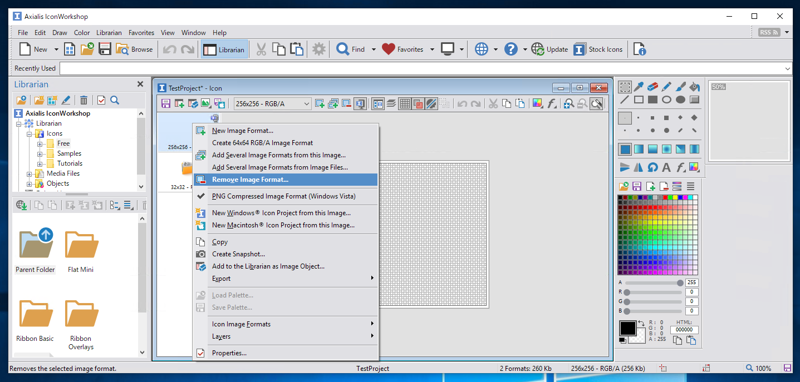Viewport: 800px width, 382px height.
Task: Click the Cut scissors icon in main toolbar
Action: (x=261, y=49)
